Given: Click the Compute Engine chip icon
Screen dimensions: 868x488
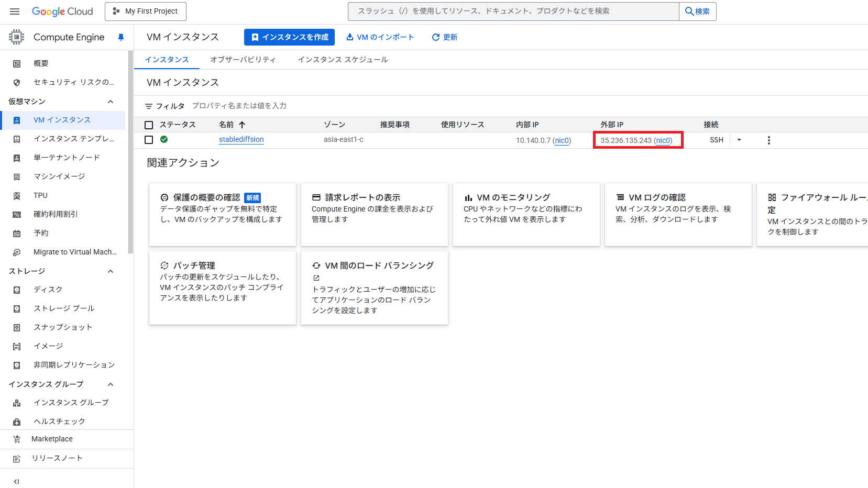Looking at the screenshot, I should (x=16, y=37).
